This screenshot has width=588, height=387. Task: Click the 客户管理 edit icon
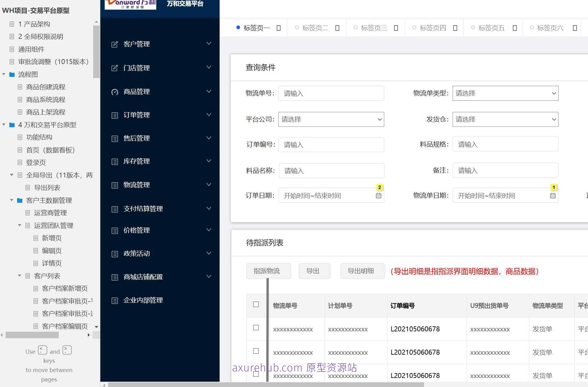coord(114,44)
